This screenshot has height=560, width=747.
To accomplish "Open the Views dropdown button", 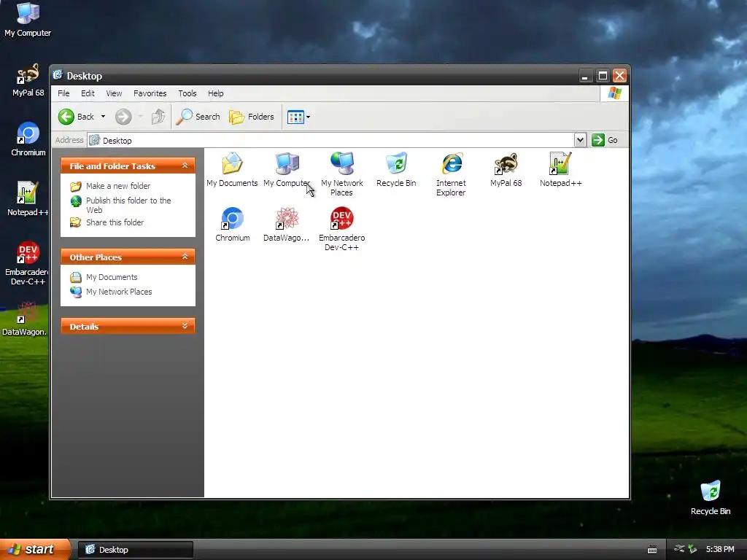I will point(298,117).
